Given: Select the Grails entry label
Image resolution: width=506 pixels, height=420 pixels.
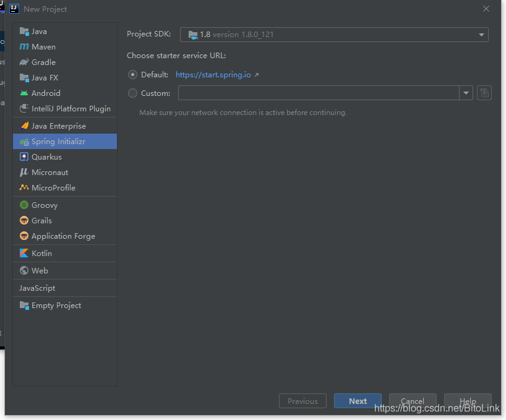Looking at the screenshot, I should click(41, 221).
